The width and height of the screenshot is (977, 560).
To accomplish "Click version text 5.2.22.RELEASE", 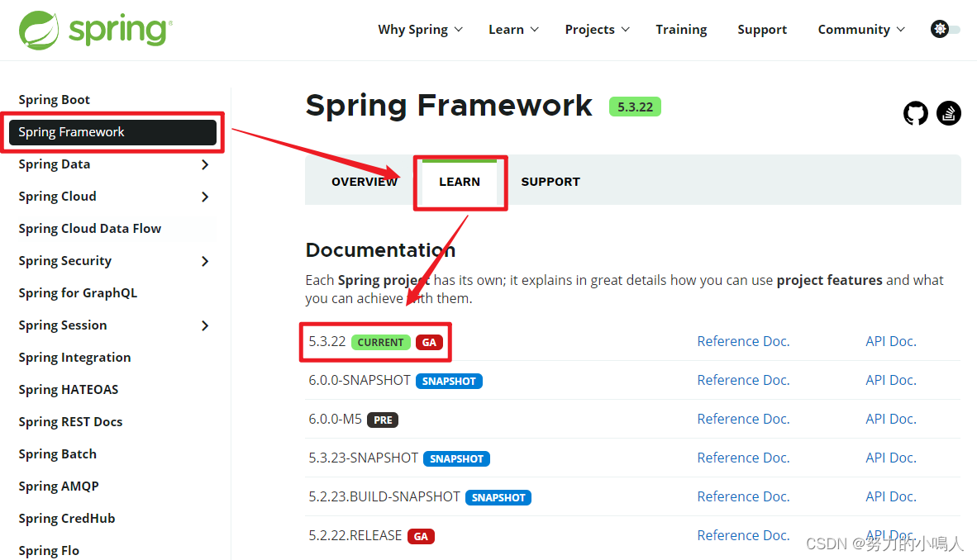I will click(x=355, y=536).
